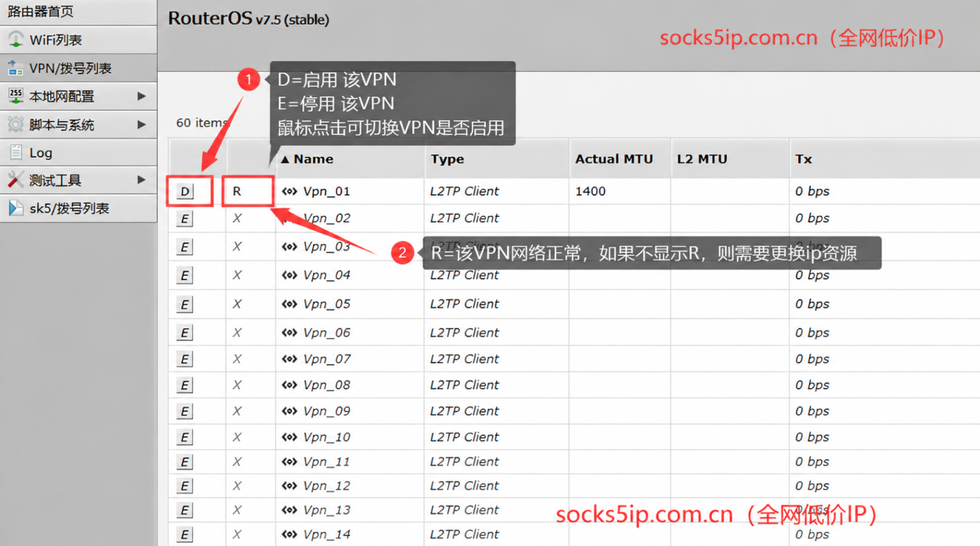
Task: Click RouterOS v7.5 (stable) title
Action: pyautogui.click(x=249, y=18)
